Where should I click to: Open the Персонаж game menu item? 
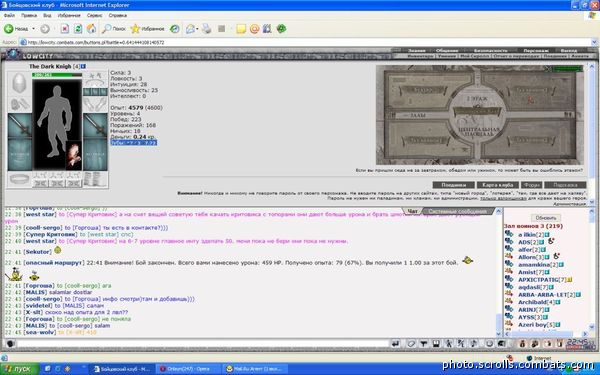pos(535,51)
